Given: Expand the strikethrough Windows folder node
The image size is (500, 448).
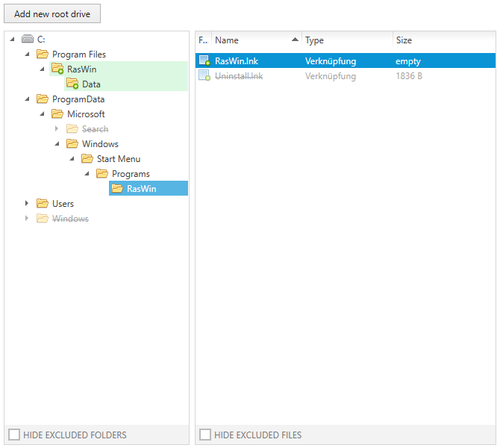Looking at the screenshot, I should pyautogui.click(x=27, y=219).
